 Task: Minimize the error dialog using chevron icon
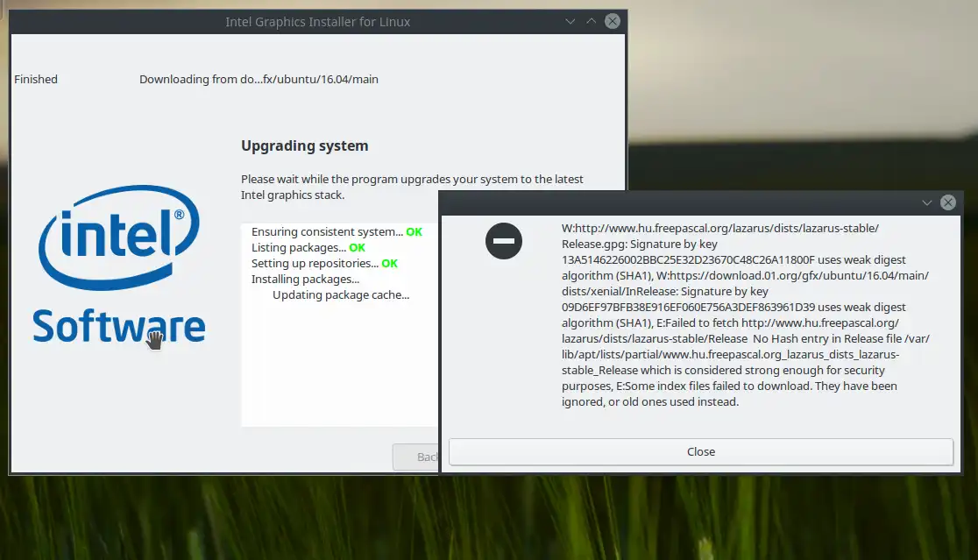pos(927,202)
